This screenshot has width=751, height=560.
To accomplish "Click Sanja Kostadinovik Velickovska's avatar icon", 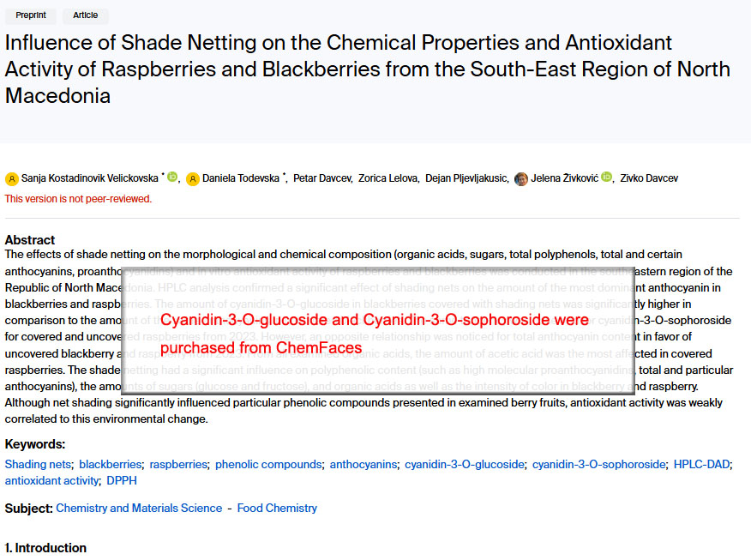I will [12, 178].
